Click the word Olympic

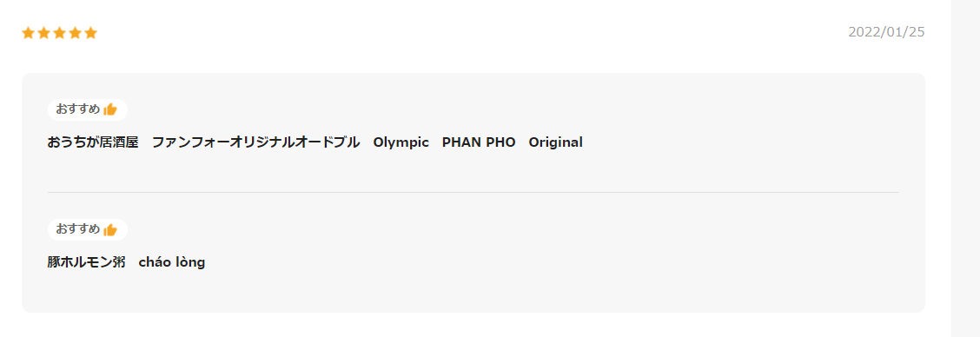tap(401, 142)
